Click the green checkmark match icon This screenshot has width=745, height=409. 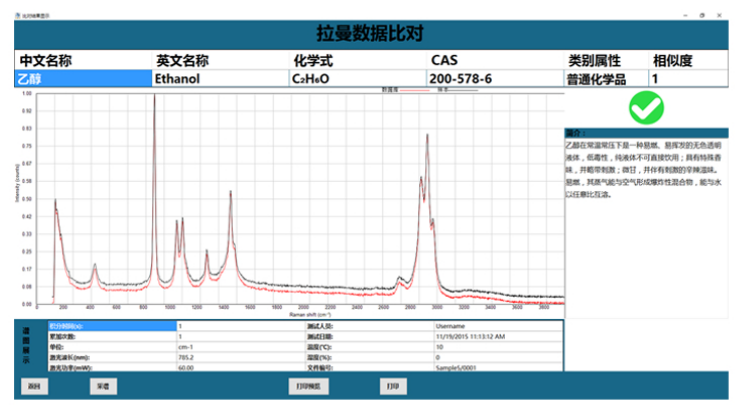pos(647,108)
